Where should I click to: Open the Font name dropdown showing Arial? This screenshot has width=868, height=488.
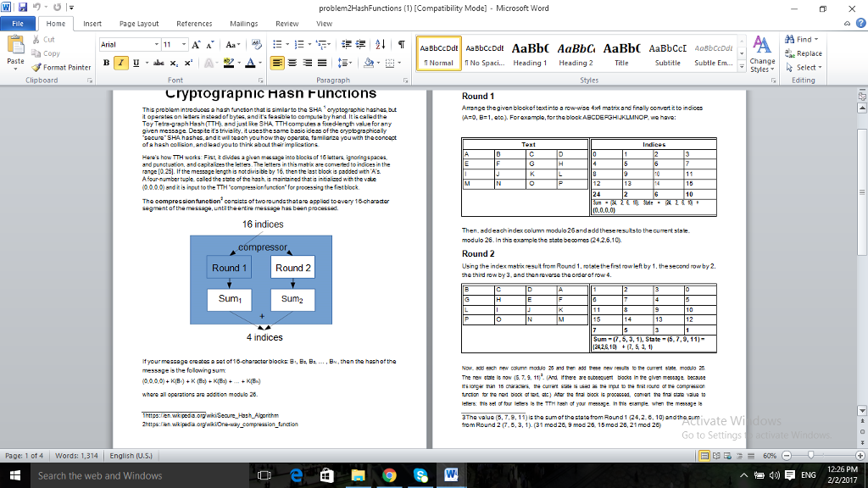157,44
